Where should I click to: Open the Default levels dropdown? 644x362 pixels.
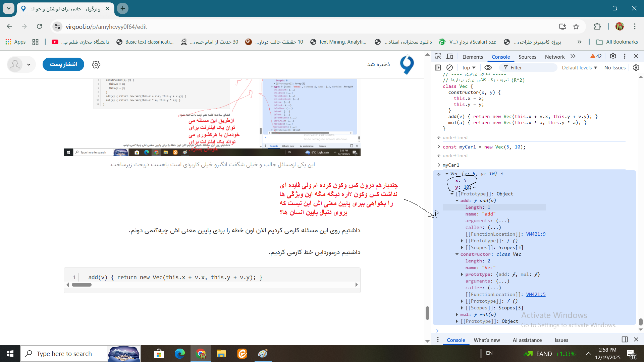click(579, 67)
